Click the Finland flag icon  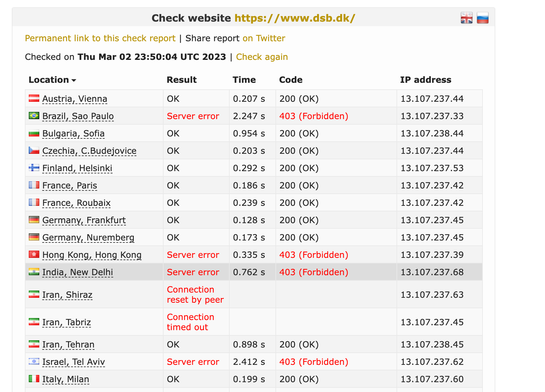tap(34, 168)
